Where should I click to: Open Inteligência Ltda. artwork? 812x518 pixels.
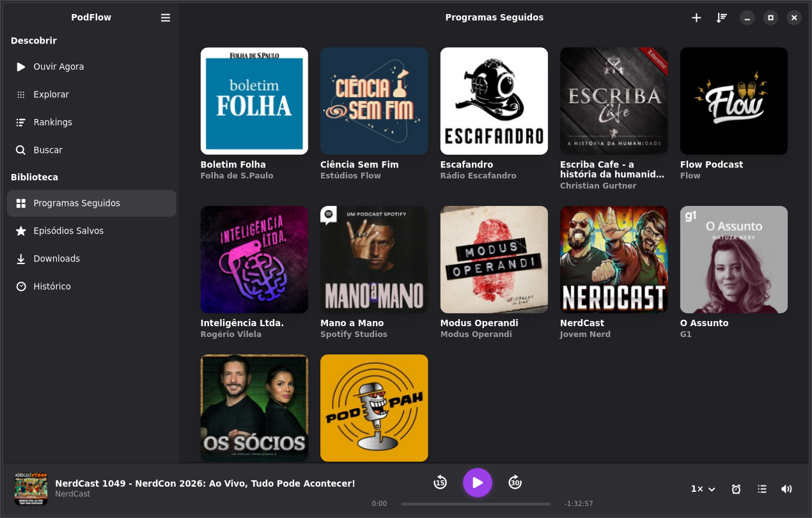click(254, 260)
